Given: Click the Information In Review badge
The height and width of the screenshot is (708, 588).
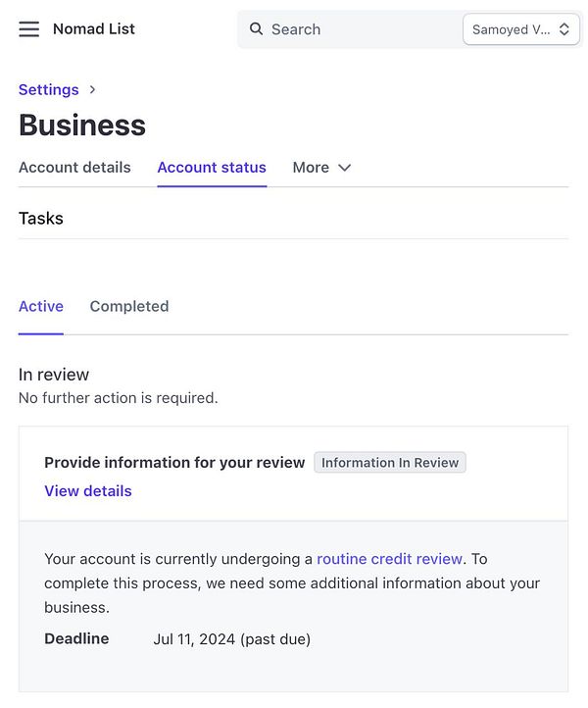Looking at the screenshot, I should coord(390,463).
